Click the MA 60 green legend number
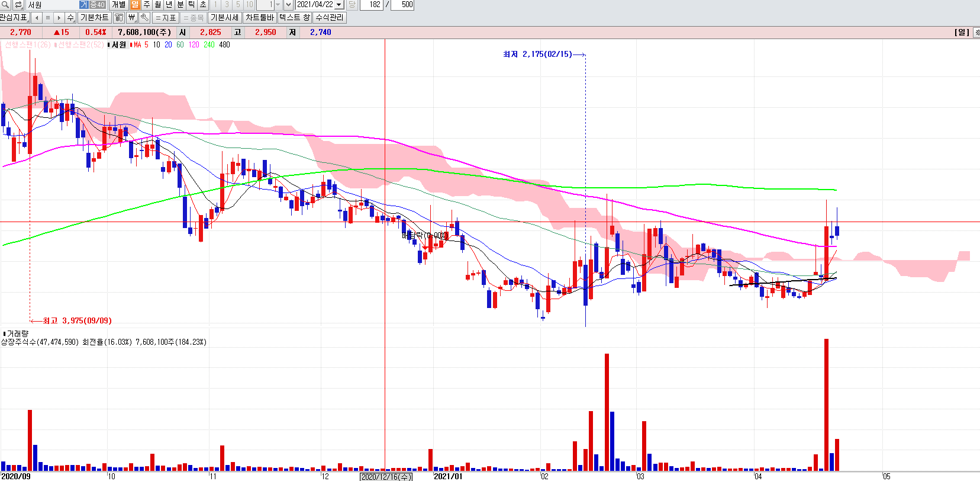 (180, 44)
